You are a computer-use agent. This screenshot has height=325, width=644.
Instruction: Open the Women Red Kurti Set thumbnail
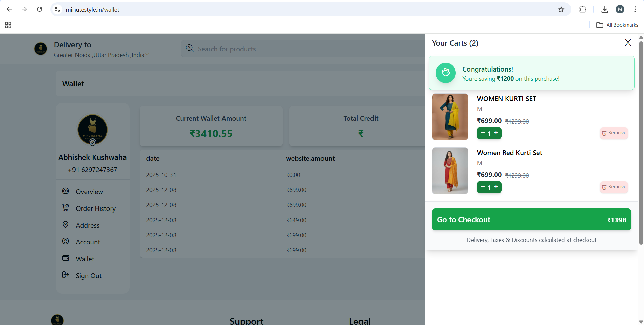coord(450,171)
